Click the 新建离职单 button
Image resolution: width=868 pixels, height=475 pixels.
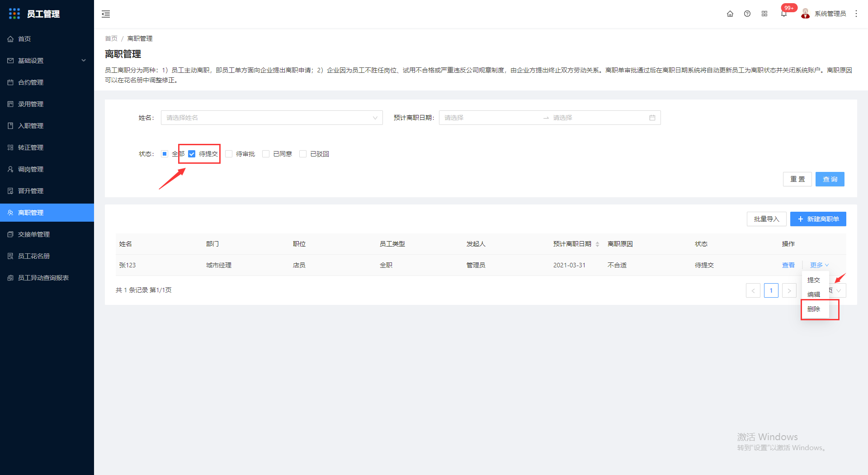[x=818, y=219]
